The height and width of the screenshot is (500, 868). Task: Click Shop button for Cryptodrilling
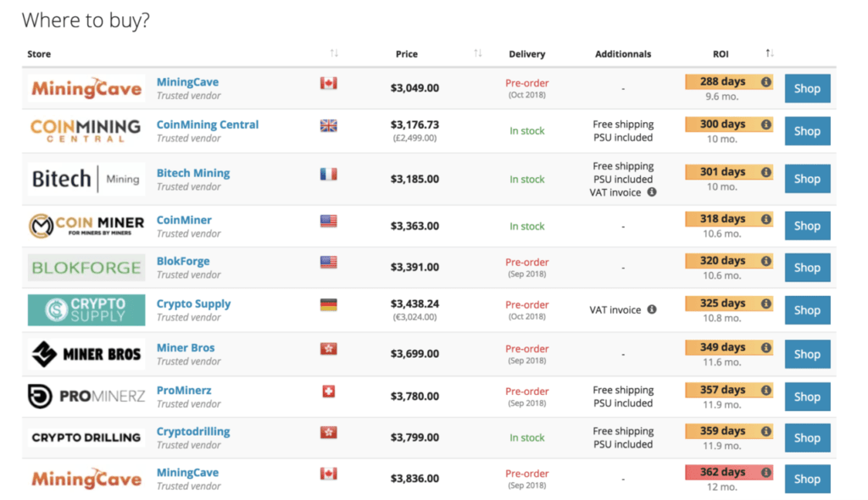(x=807, y=438)
